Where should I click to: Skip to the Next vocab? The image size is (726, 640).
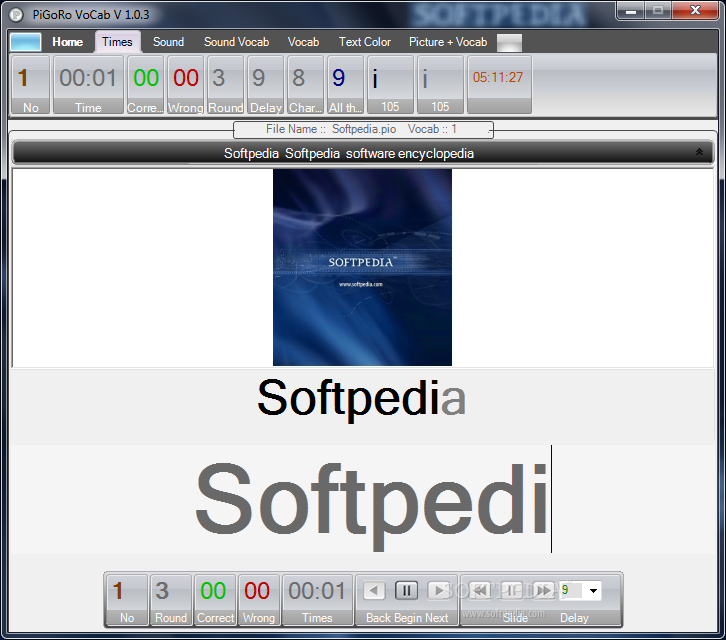438,590
